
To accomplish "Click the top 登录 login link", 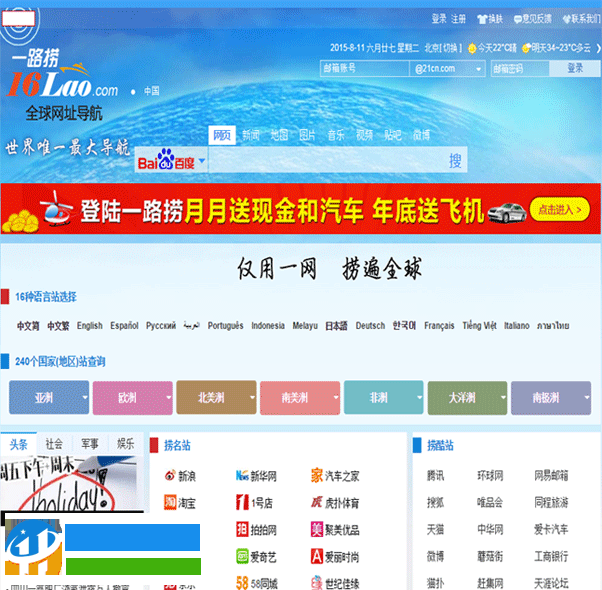I will (439, 19).
